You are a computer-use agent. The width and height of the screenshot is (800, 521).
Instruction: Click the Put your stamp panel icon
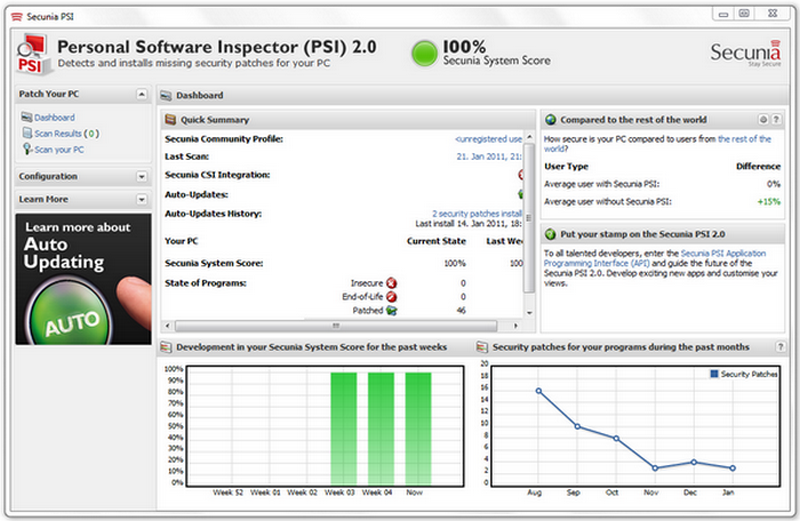point(551,234)
